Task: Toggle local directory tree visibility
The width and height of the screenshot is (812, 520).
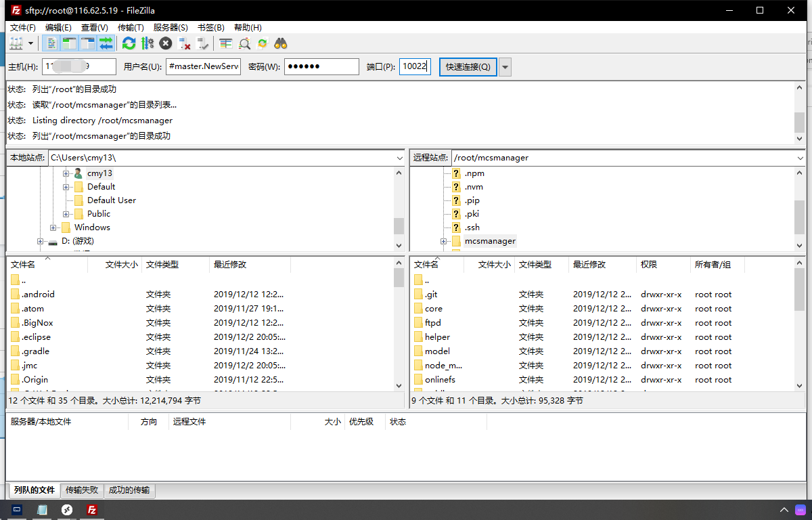Action: click(x=70, y=43)
